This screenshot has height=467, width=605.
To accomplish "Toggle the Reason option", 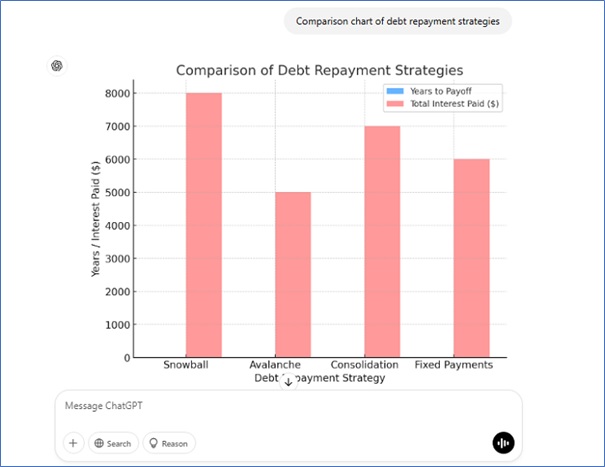I will click(169, 443).
